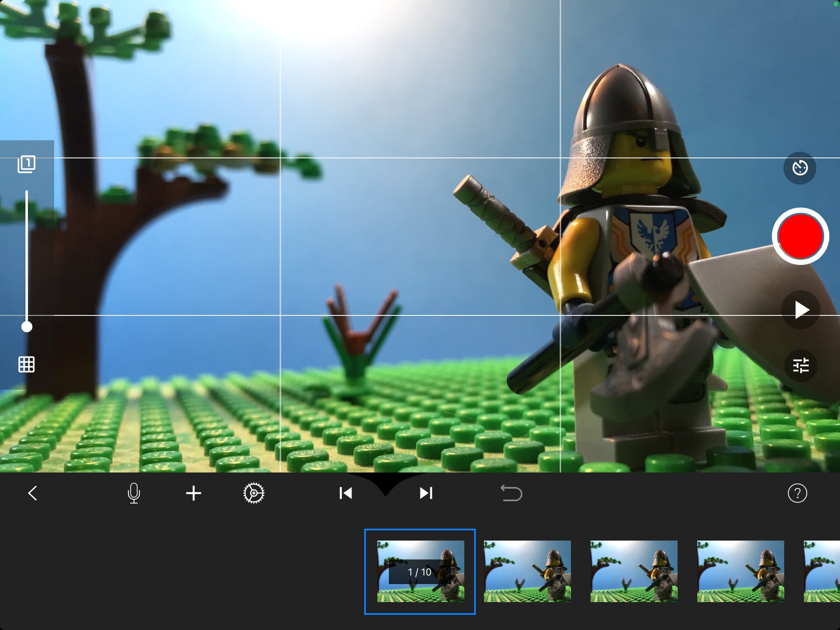The height and width of the screenshot is (630, 840).
Task: Toggle onion skin layers icon
Action: (x=27, y=164)
